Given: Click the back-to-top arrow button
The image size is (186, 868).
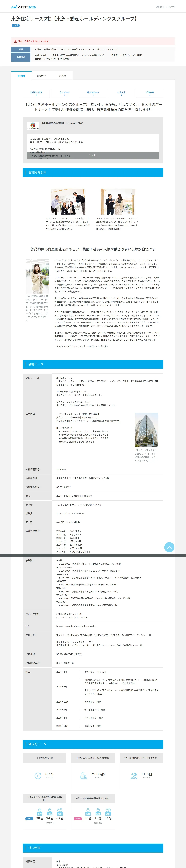Looking at the screenshot, I should (x=169, y=547).
